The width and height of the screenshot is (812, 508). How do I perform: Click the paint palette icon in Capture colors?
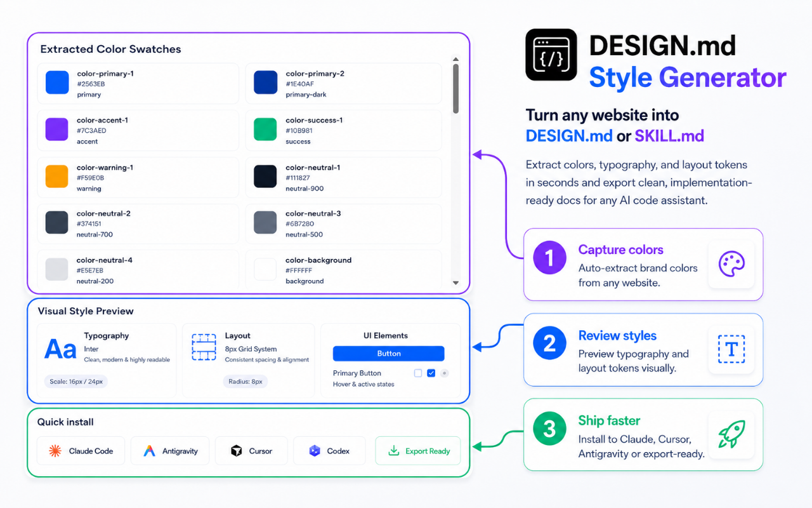(x=731, y=264)
